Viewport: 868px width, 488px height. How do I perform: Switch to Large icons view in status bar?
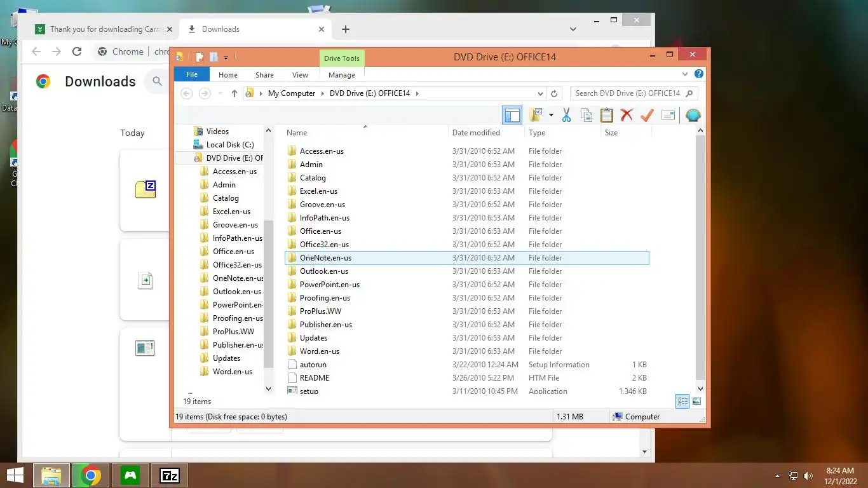696,401
